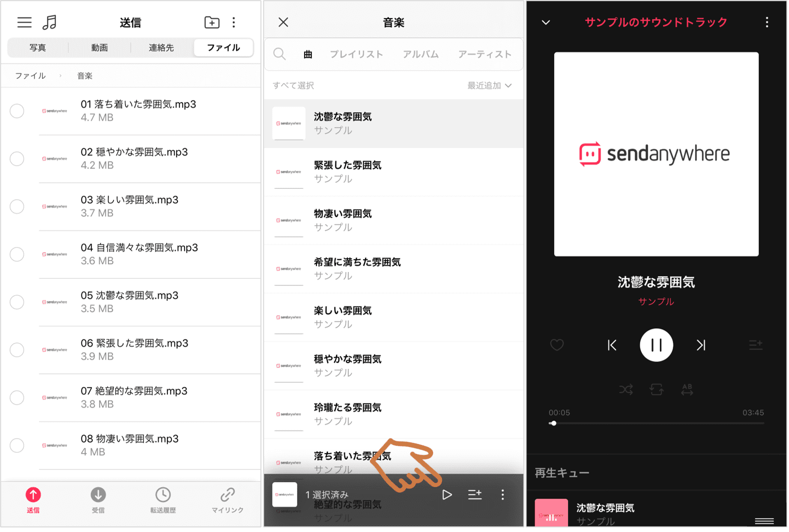Tap the search magnifier icon
Image resolution: width=789 pixels, height=532 pixels.
click(280, 54)
